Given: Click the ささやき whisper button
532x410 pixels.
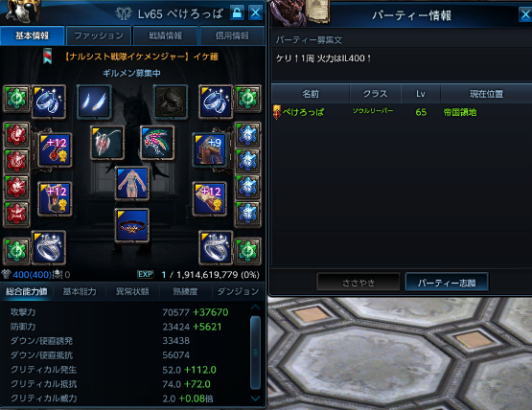Looking at the screenshot, I should click(x=359, y=283).
